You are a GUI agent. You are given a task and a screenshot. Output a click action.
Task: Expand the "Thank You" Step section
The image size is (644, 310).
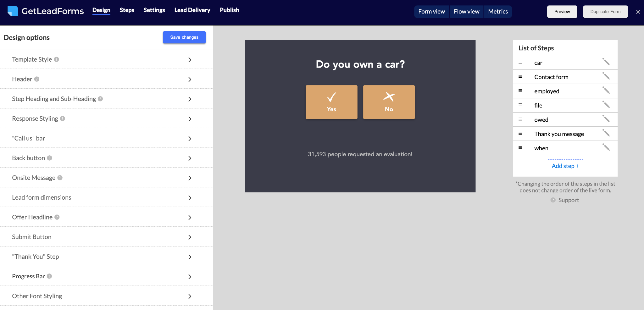(190, 257)
